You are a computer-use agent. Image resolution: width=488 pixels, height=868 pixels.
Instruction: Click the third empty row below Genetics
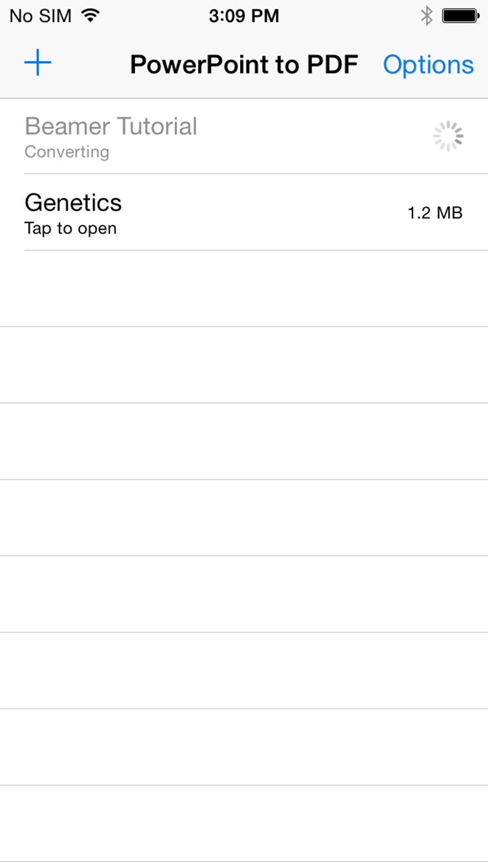click(244, 441)
